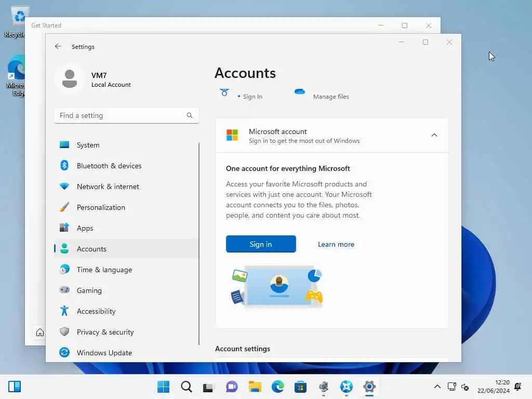Go to Personalization settings
The width and height of the screenshot is (532, 399).
(126, 207)
